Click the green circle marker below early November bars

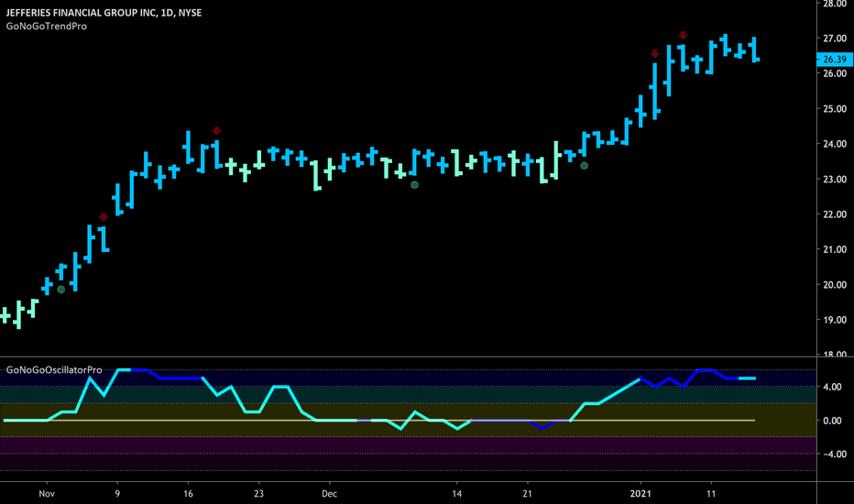pyautogui.click(x=61, y=290)
